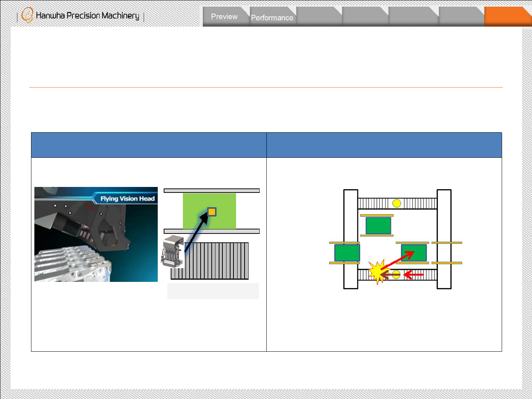Click the Hanwha orange swirl logo

pos(27,16)
